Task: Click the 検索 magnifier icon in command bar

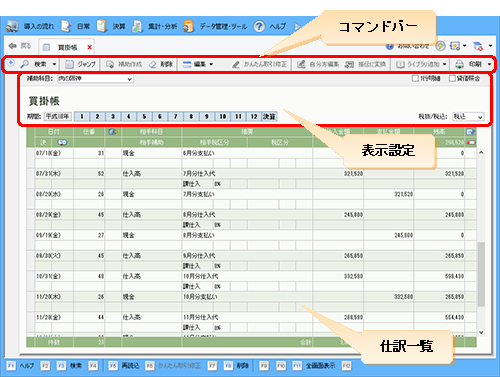Action: tap(25, 64)
